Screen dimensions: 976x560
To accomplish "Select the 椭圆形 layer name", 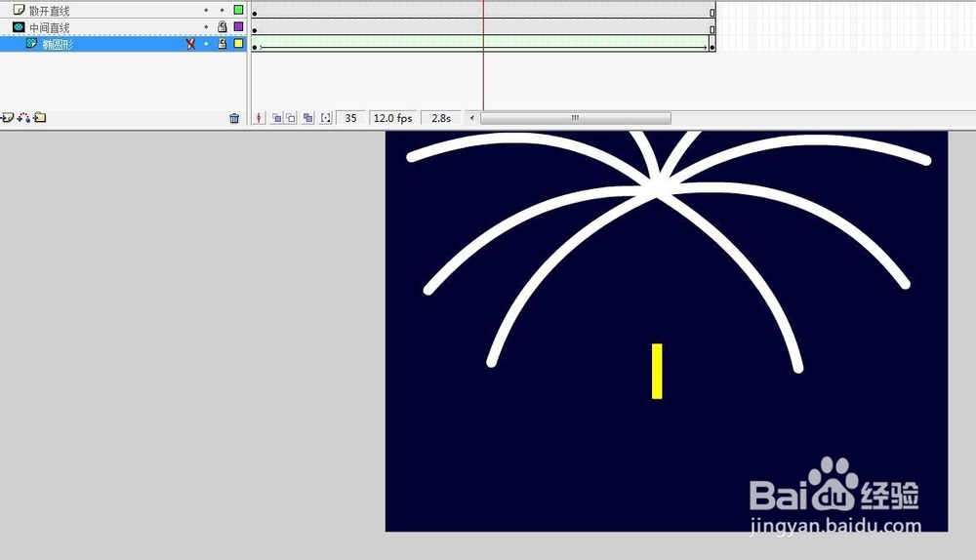I will (x=58, y=44).
